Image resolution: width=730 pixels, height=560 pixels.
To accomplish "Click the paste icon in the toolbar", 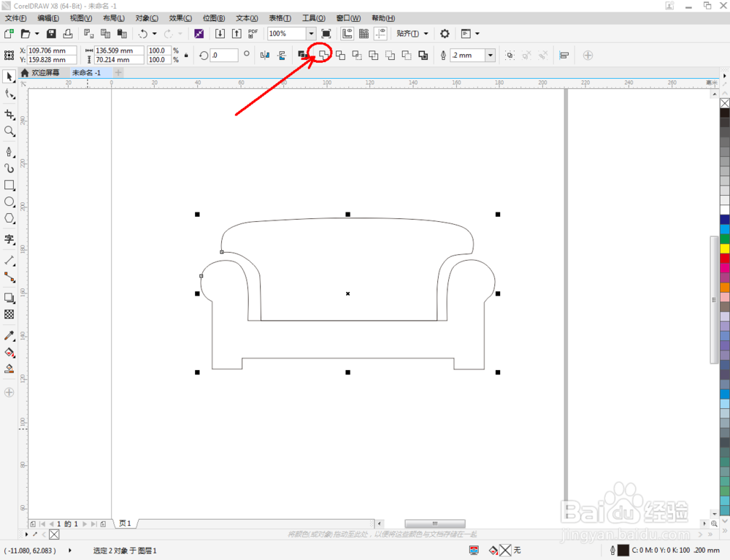I will pos(122,34).
